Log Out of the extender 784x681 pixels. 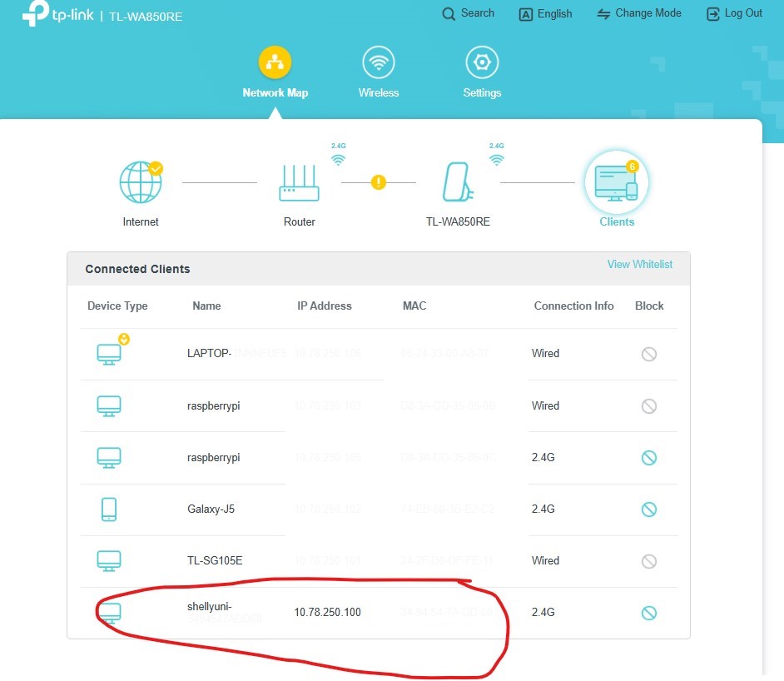[x=735, y=13]
